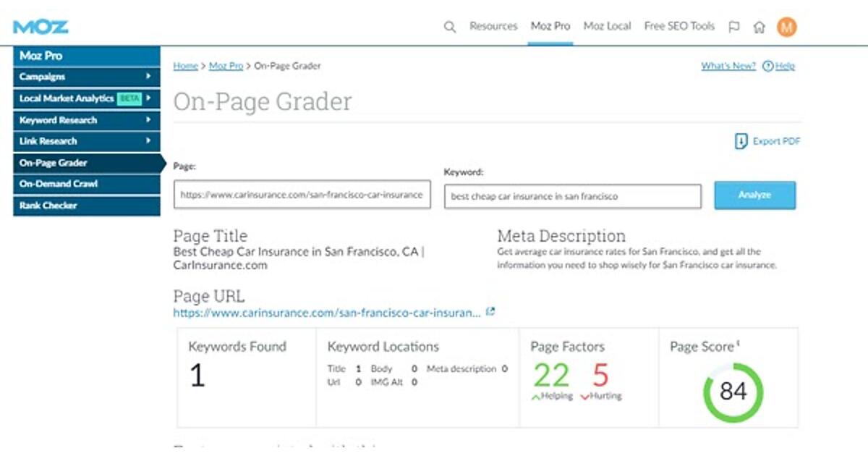Expand the Campaigns sidebar menu
The height and width of the screenshot is (456, 868).
(x=87, y=77)
